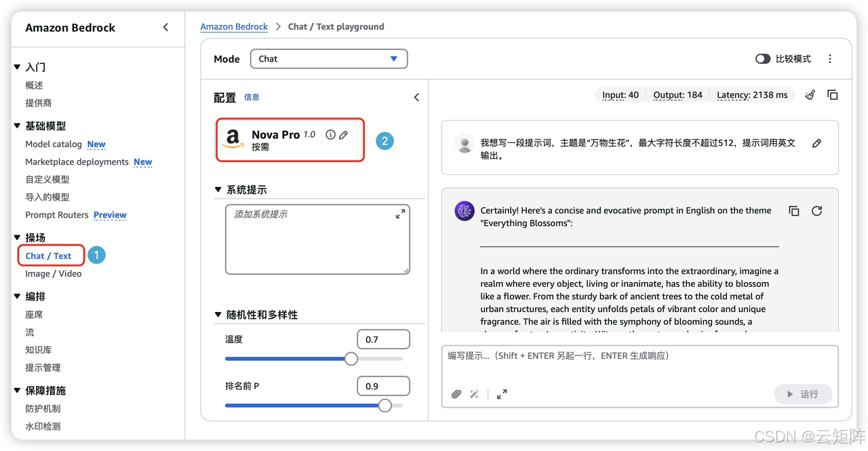868x451 pixels.
Task: Collapse the 操场 section
Action: click(17, 237)
